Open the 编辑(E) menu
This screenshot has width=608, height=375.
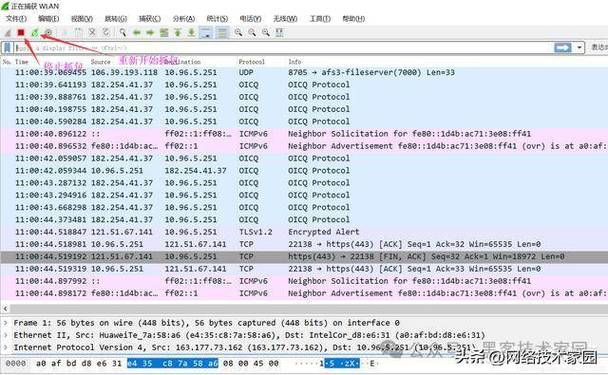(49, 19)
